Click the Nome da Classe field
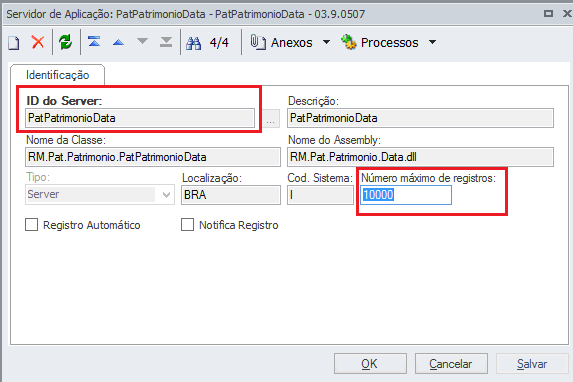 click(153, 157)
